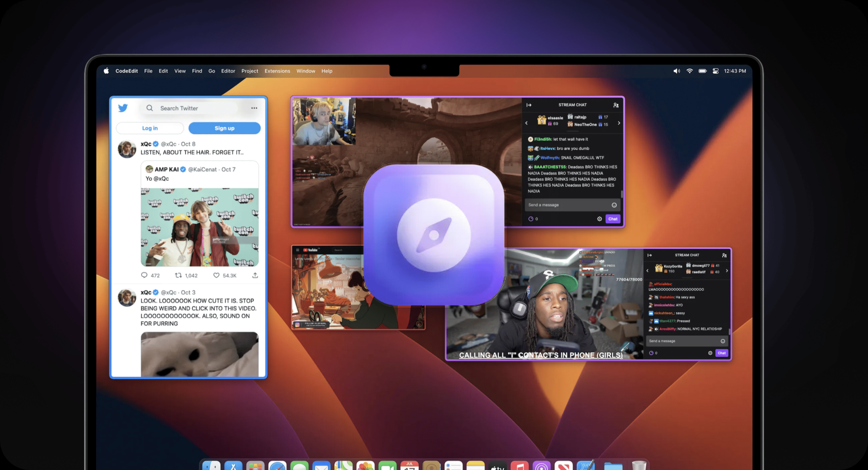The width and height of the screenshot is (868, 470).
Task: Open the Extensions menu in the menu bar
Action: click(277, 71)
